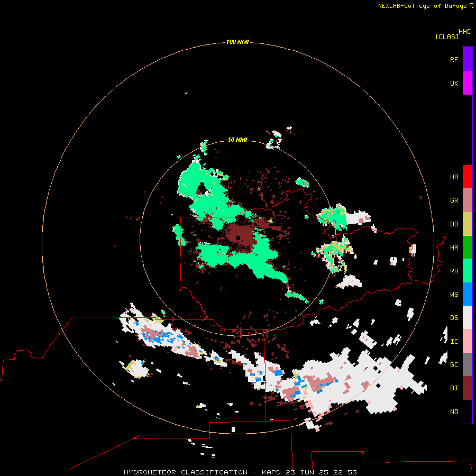Click the [CLAS] legend header
This screenshot has width=476, height=476.
[447, 37]
